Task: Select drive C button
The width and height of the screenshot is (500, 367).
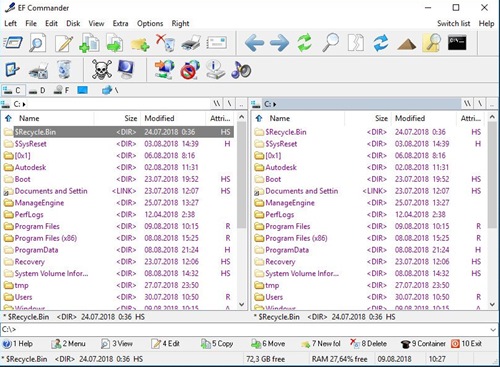Action: (12, 90)
